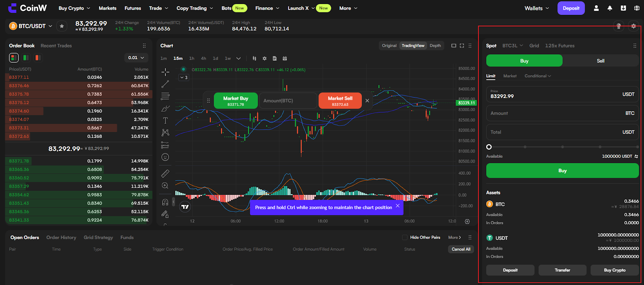The image size is (644, 285).
Task: Switch to the Recent Trades tab
Action: [56, 45]
